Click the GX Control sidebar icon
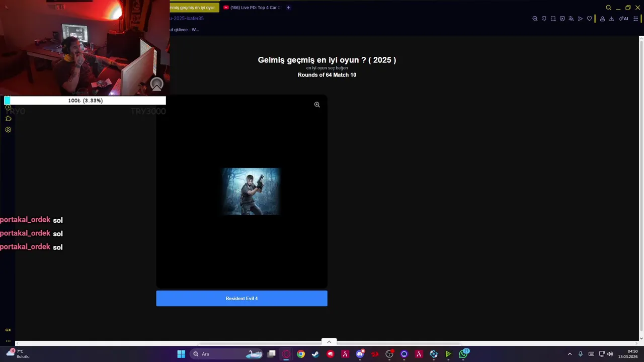Image resolution: width=644 pixels, height=362 pixels. point(8,330)
